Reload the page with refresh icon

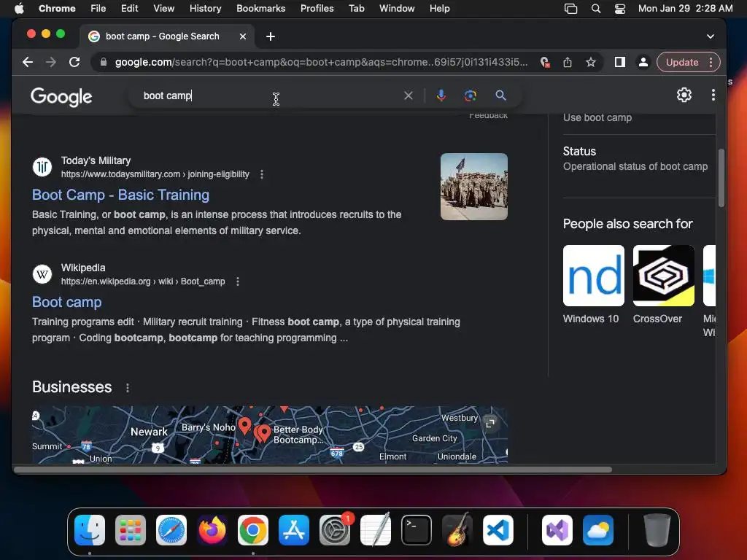(74, 62)
